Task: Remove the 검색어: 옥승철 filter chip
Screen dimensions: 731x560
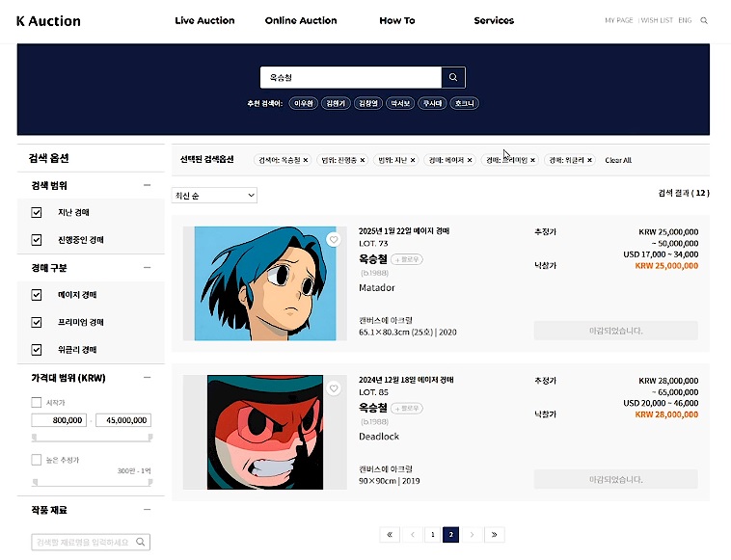Action: (x=306, y=160)
